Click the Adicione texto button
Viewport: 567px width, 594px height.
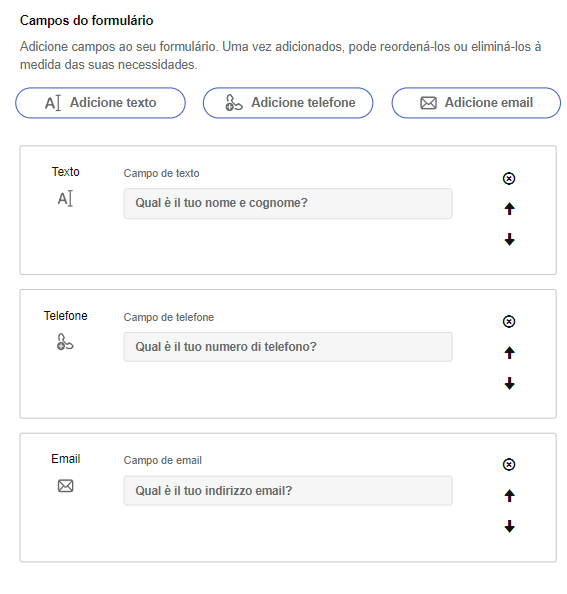pos(100,103)
